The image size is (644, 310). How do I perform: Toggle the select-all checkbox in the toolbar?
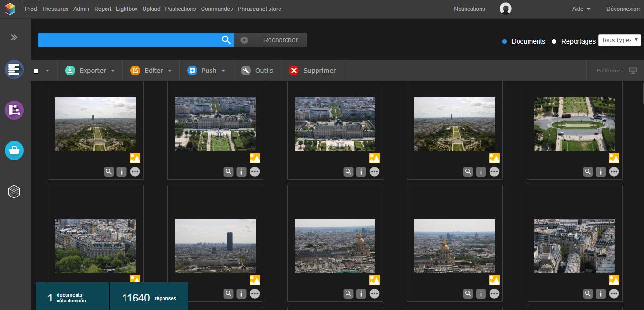tap(36, 71)
